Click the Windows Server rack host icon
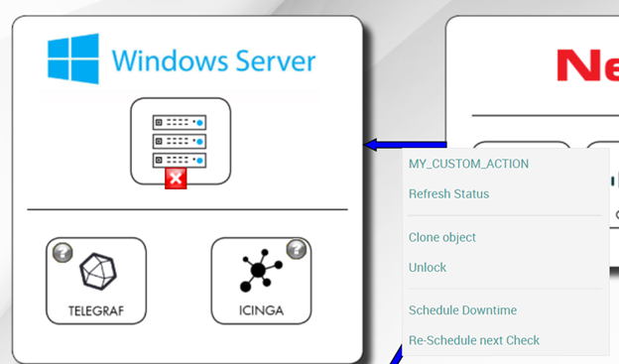Image resolution: width=619 pixels, height=364 pixels. [x=181, y=141]
